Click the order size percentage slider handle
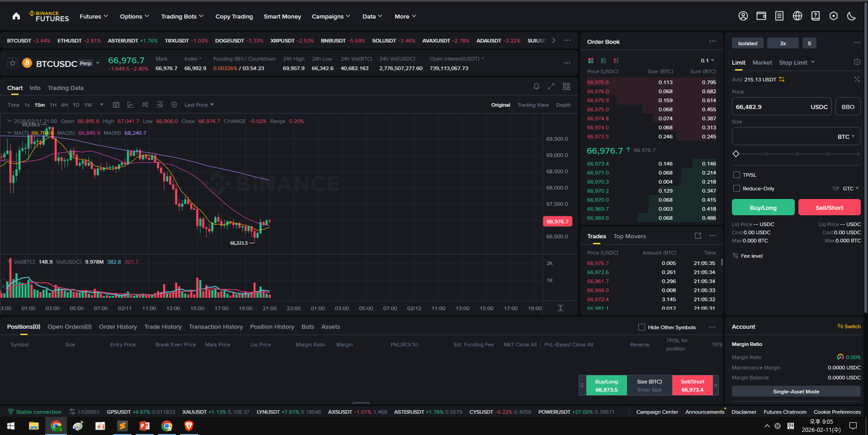Image resolution: width=868 pixels, height=435 pixels. 736,154
